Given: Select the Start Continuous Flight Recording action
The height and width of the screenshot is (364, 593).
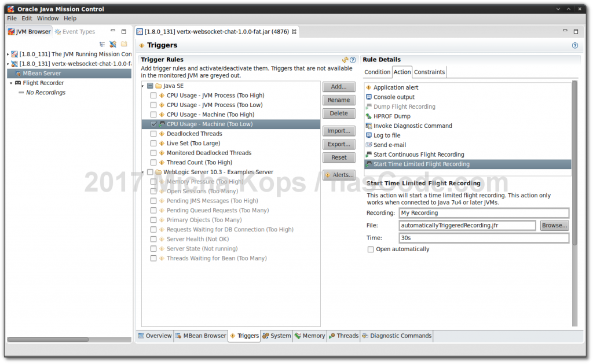Looking at the screenshot, I should coord(419,154).
